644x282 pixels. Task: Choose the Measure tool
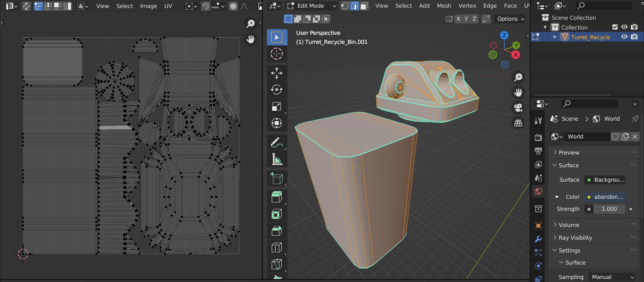point(276,160)
